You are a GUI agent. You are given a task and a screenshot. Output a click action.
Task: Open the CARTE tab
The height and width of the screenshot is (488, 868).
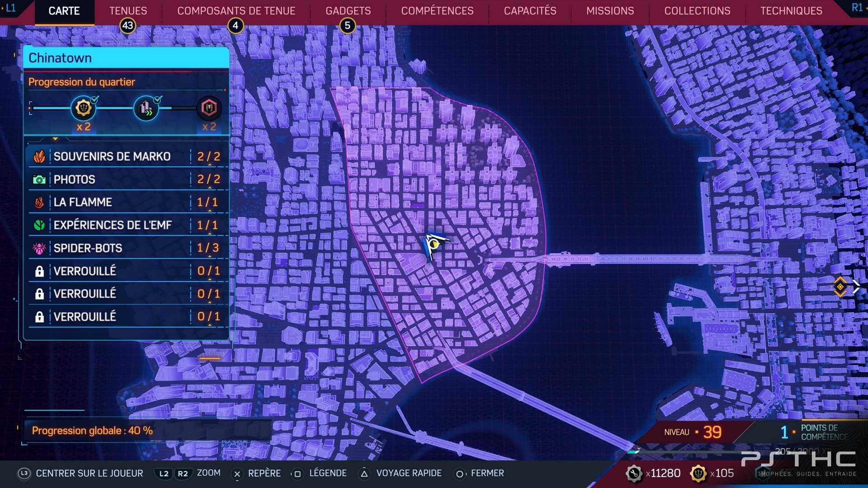64,11
